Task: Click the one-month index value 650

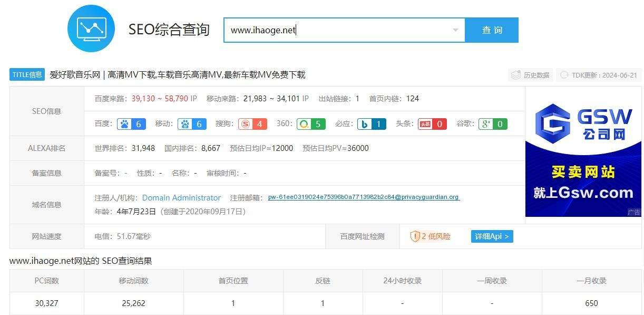Action: (x=592, y=303)
